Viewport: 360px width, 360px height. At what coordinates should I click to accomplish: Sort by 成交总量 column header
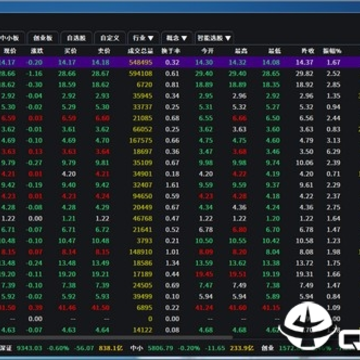(x=140, y=51)
